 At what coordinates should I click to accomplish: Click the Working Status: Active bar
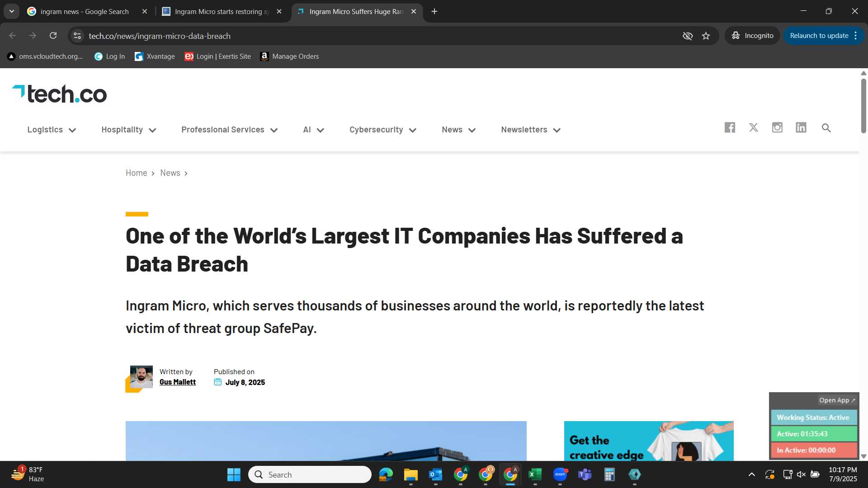click(x=814, y=418)
